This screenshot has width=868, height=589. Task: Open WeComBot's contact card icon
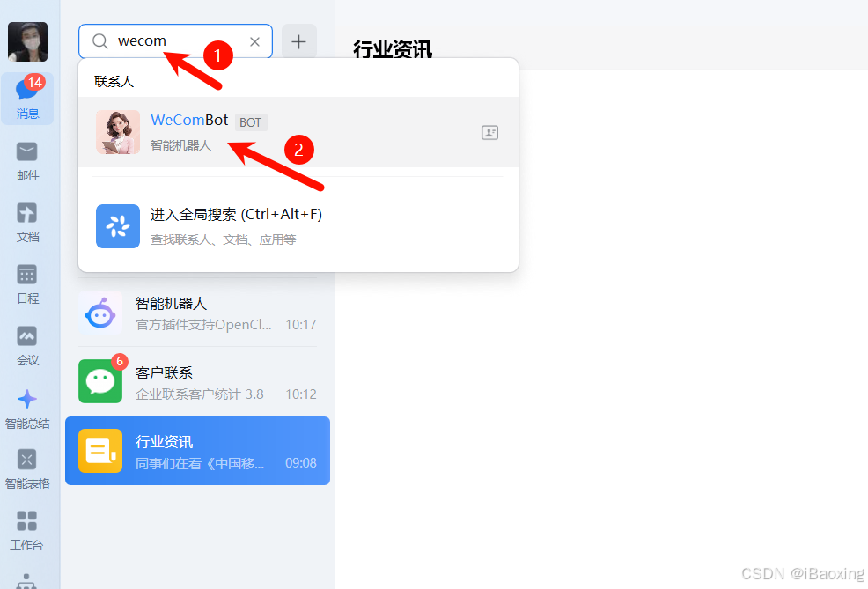(x=489, y=132)
